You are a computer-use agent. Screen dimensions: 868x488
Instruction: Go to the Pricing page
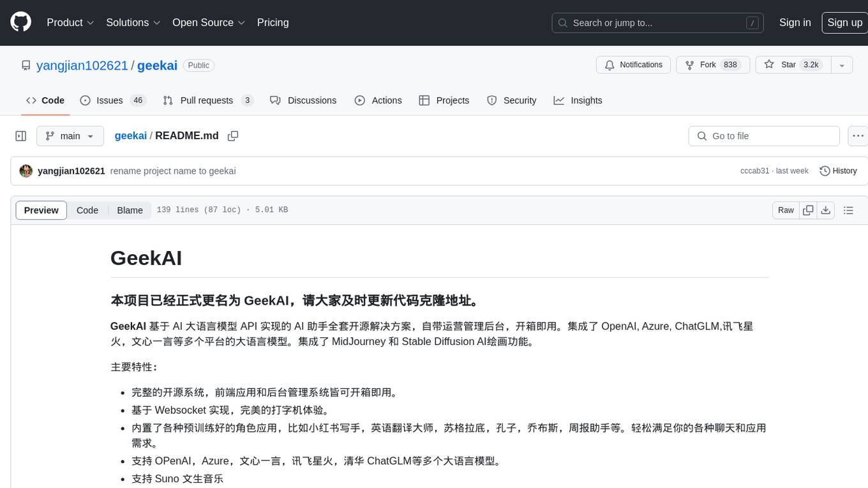(273, 22)
